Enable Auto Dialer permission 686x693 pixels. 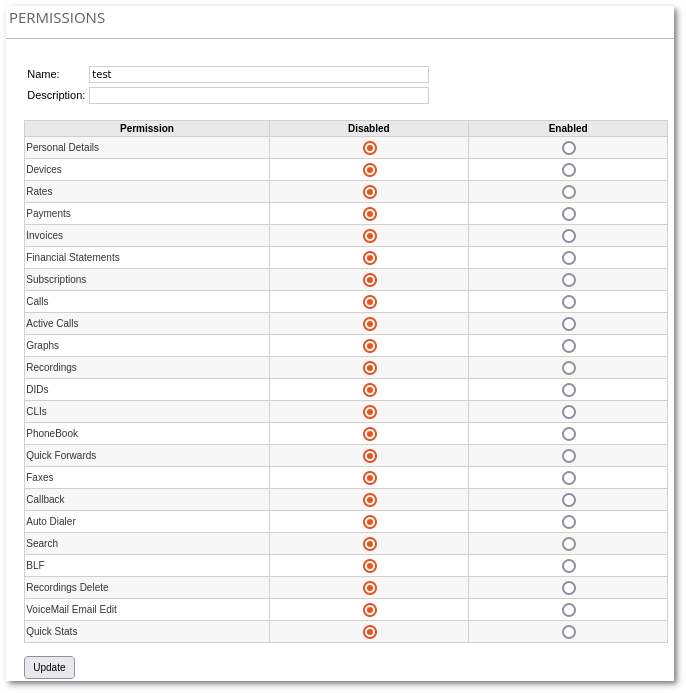[x=569, y=522]
